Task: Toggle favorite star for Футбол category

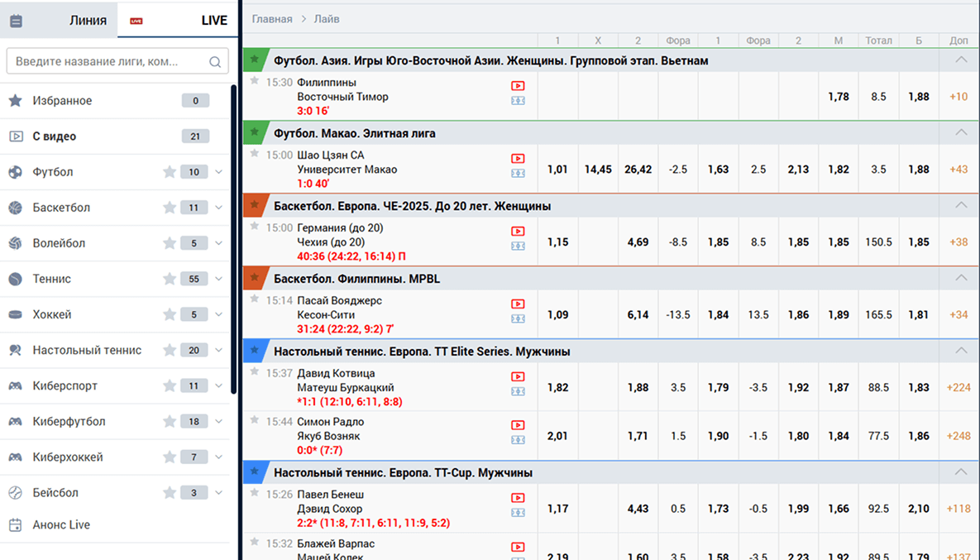Action: coord(170,172)
